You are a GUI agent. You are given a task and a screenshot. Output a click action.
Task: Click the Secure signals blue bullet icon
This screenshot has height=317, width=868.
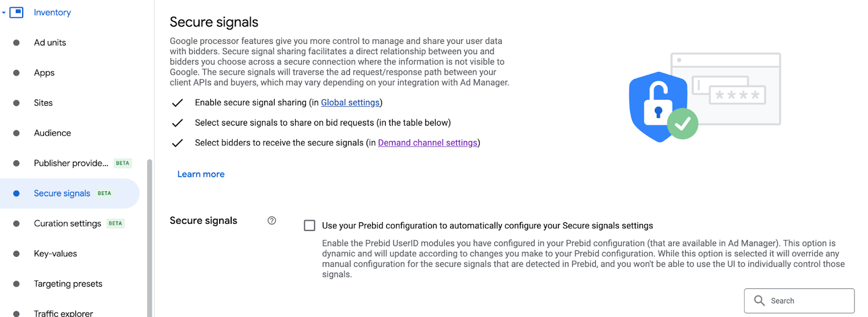click(x=16, y=193)
